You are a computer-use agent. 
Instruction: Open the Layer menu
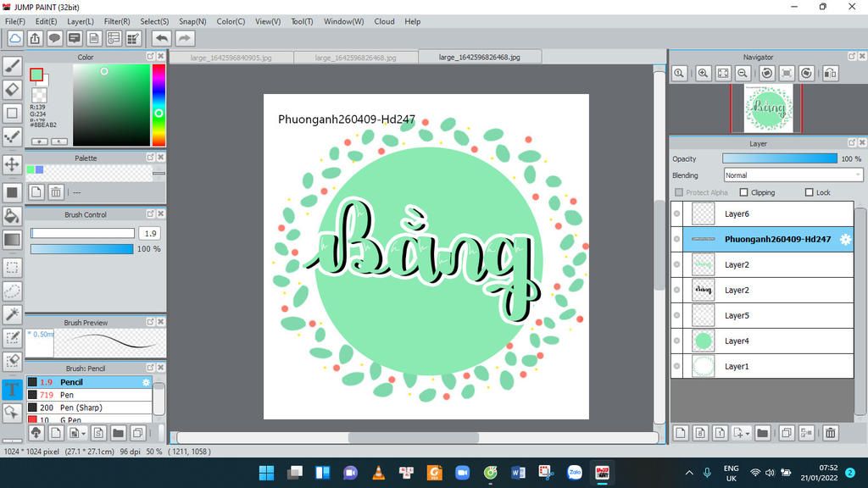(x=81, y=21)
